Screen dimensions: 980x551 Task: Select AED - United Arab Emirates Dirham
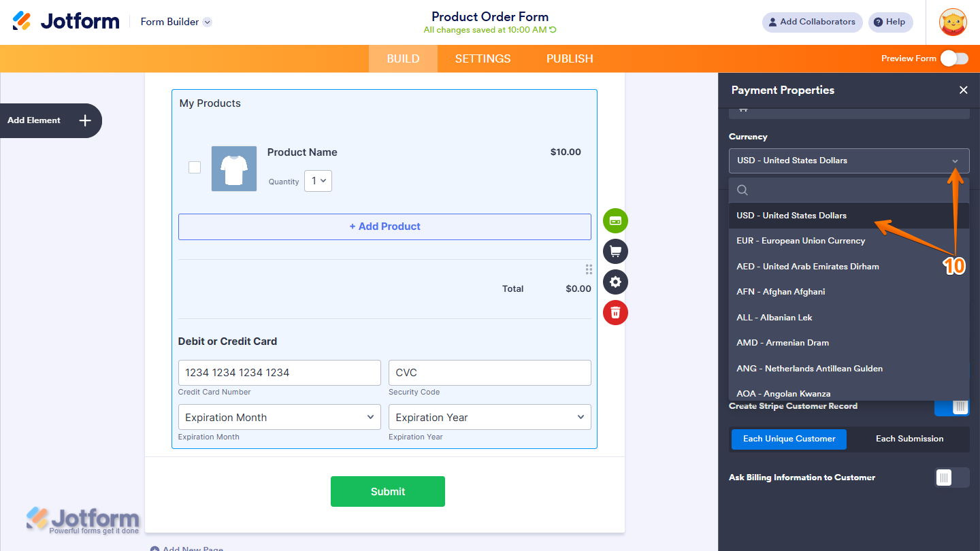tap(849, 267)
